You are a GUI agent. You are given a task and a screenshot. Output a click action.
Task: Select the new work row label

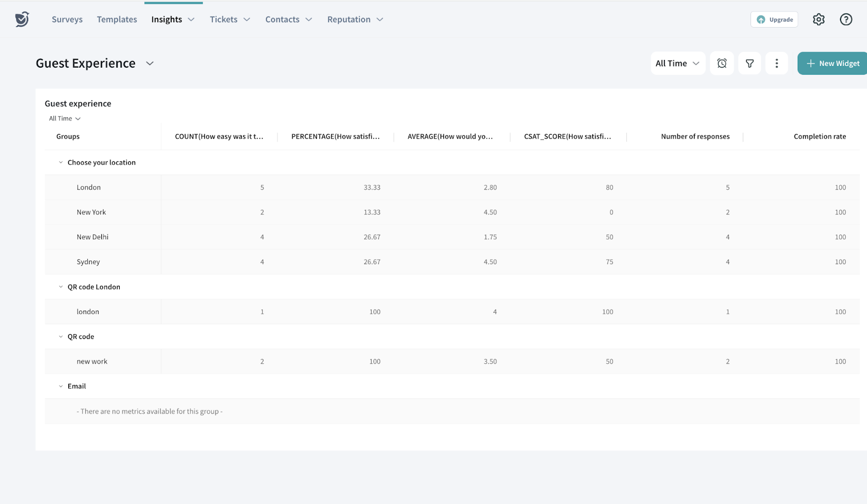[92, 362]
